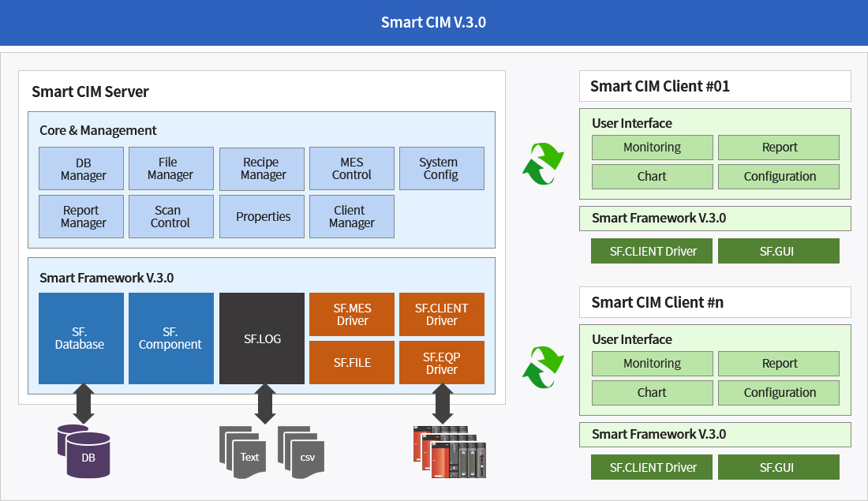Open Chart in Smart CIM Client #01
The width and height of the screenshot is (868, 501).
point(653,177)
